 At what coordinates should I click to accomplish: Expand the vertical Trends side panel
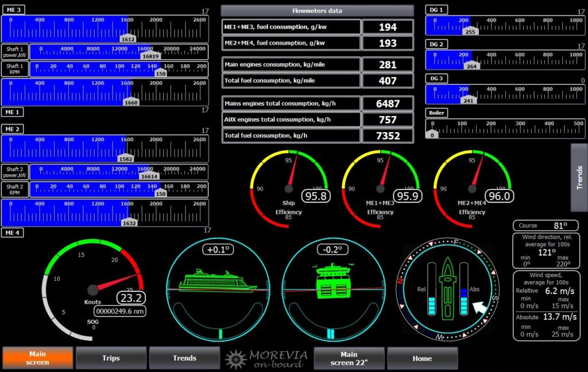pyautogui.click(x=579, y=177)
